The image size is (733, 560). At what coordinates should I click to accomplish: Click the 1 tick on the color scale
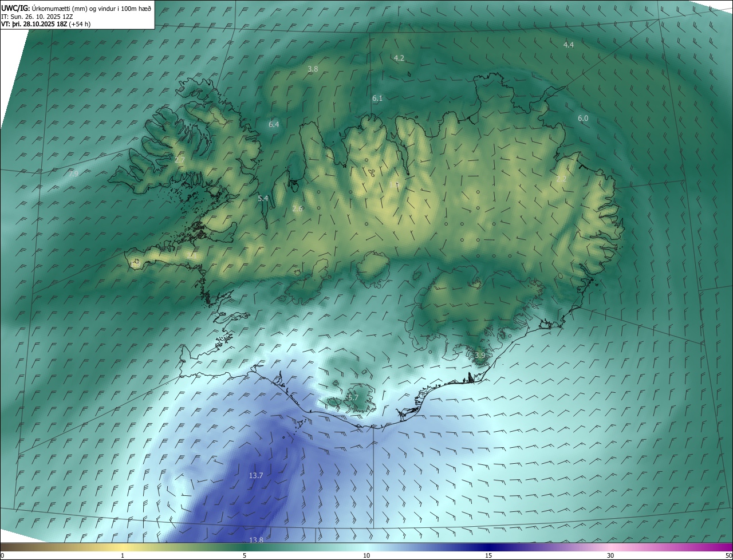tap(123, 555)
